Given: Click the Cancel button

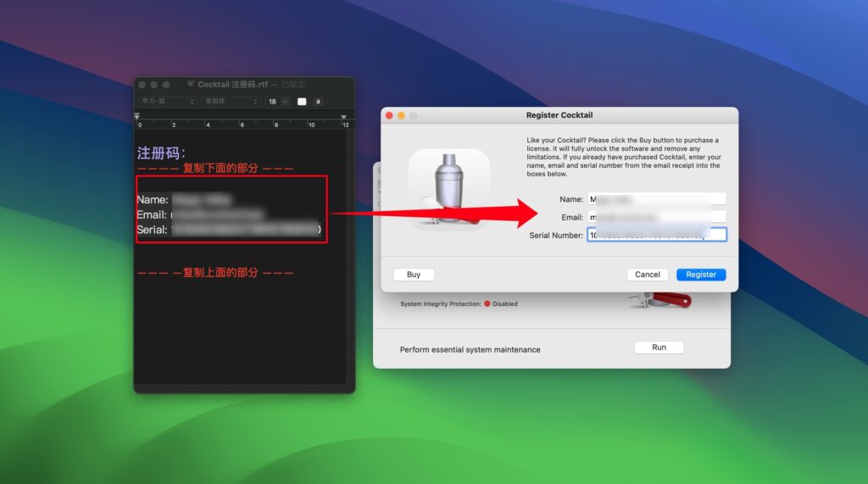Looking at the screenshot, I should point(647,275).
